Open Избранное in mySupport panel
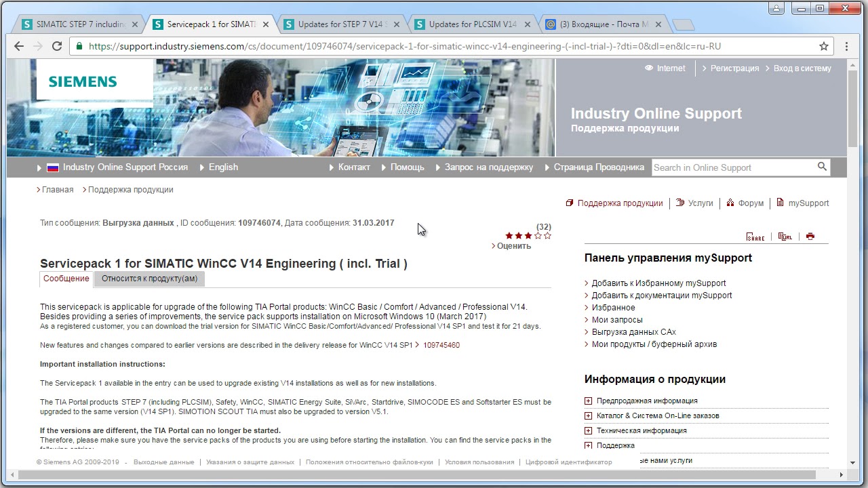 point(614,308)
